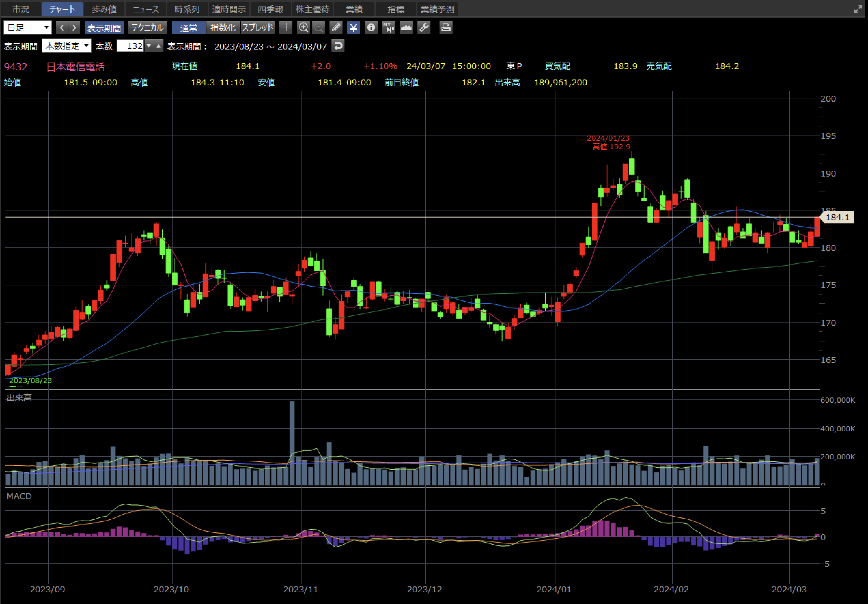This screenshot has height=604, width=868.
Task: Open the 四季報 tab
Action: pos(270,9)
